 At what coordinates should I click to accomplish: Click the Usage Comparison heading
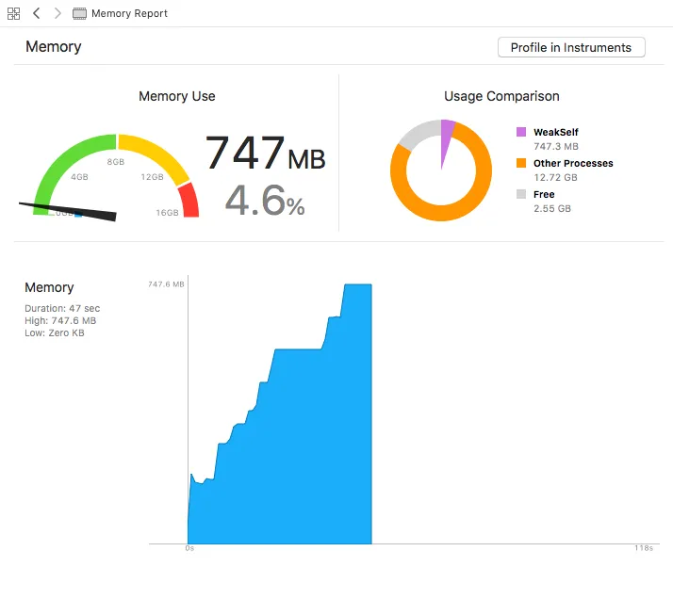pyautogui.click(x=501, y=96)
